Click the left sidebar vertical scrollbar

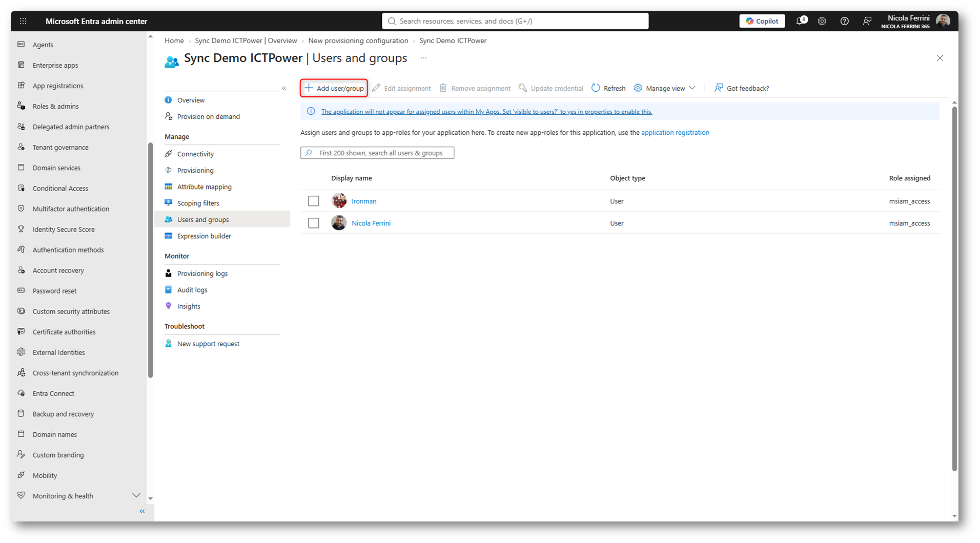pyautogui.click(x=150, y=261)
